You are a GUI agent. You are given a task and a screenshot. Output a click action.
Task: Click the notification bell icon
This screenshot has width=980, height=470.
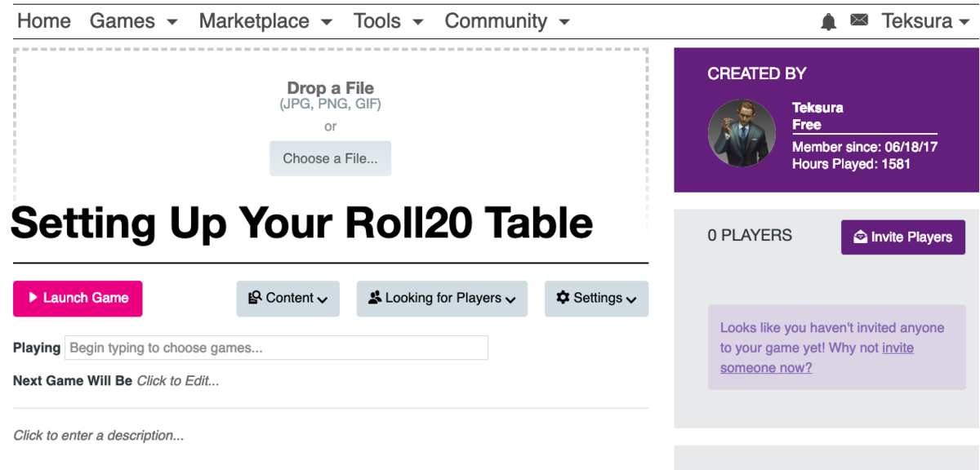[828, 22]
